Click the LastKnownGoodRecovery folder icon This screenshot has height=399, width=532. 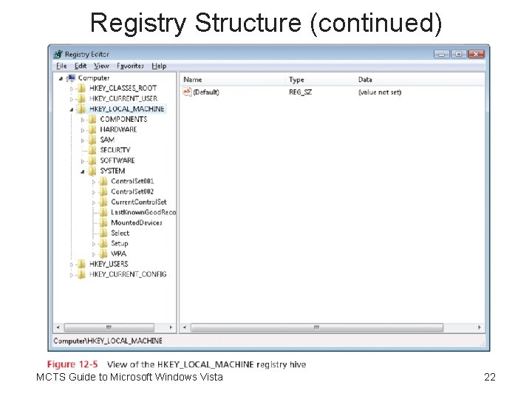pyautogui.click(x=103, y=212)
